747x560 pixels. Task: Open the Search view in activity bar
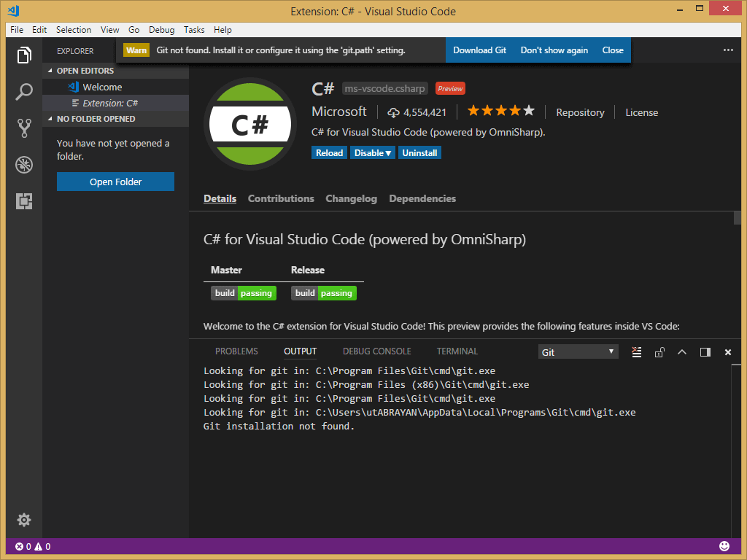click(x=24, y=91)
